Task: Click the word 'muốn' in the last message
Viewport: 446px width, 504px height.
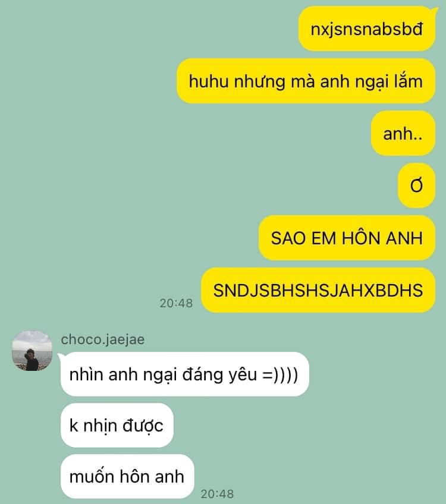Action: click(92, 476)
